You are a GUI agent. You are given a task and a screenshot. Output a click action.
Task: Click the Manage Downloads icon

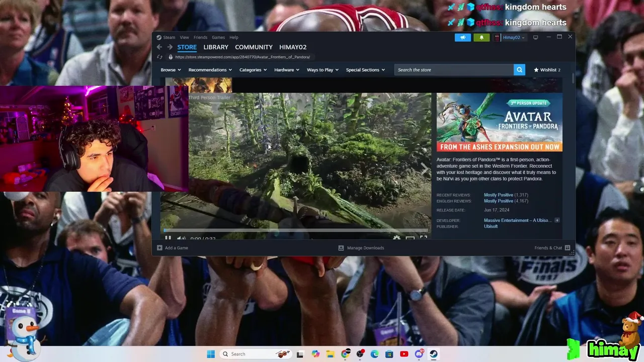click(341, 248)
